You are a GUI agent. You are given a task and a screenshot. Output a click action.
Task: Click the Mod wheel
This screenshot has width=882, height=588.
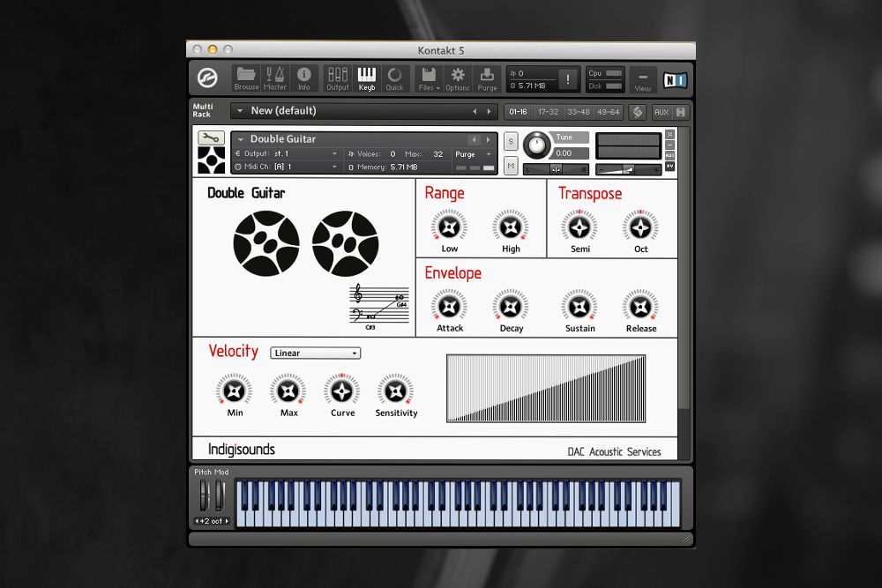point(220,495)
